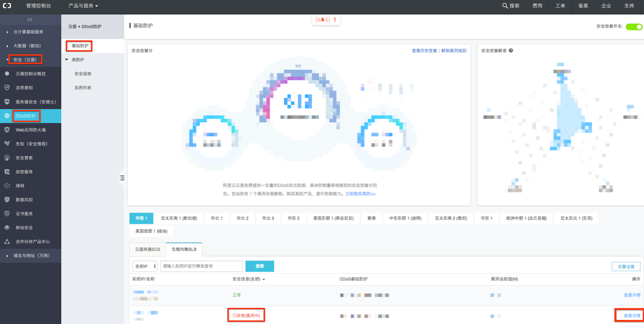
Task: Click the 服务器安全（安骑士）shield icon
Action: click(7, 102)
